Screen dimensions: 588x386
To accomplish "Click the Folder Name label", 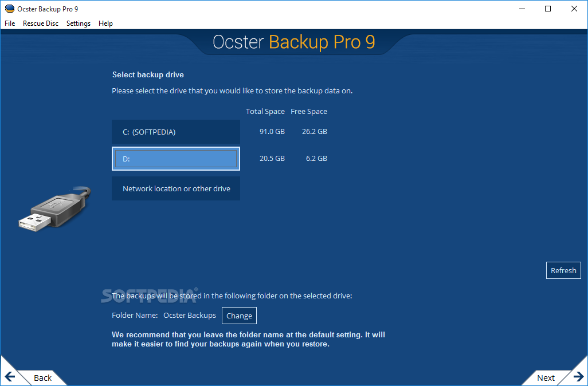I will tap(135, 315).
